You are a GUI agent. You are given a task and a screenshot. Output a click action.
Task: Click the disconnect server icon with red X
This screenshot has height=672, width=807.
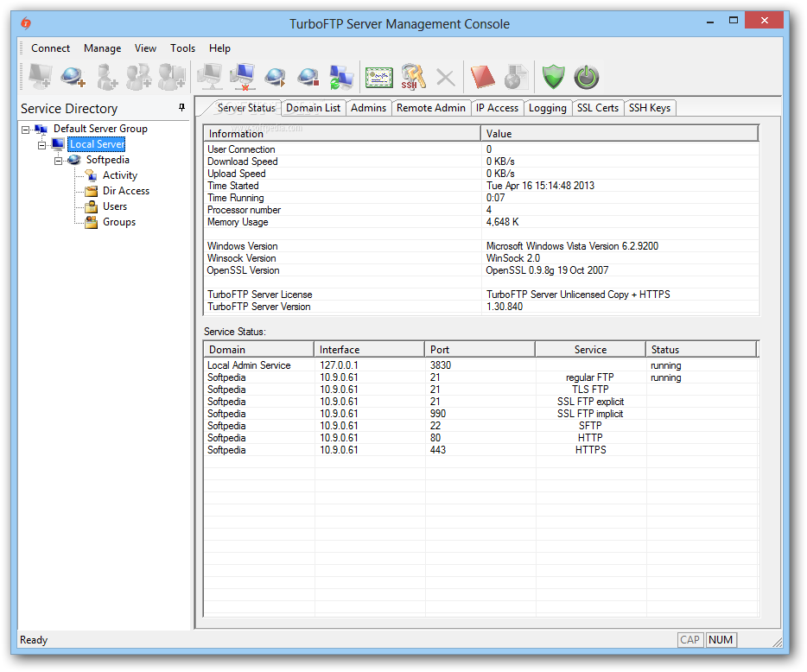coord(243,78)
